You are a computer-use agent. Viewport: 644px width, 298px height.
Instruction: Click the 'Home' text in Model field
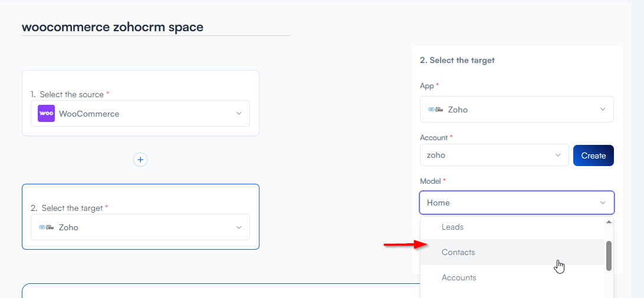pos(438,203)
